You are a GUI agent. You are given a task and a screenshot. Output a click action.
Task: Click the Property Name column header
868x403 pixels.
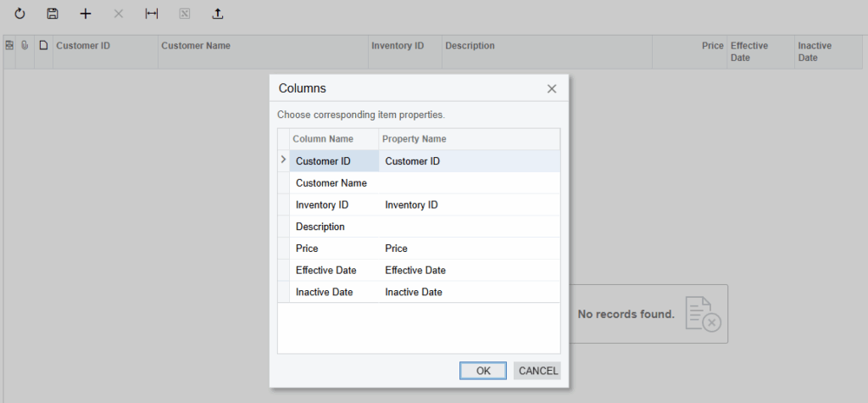click(x=468, y=139)
